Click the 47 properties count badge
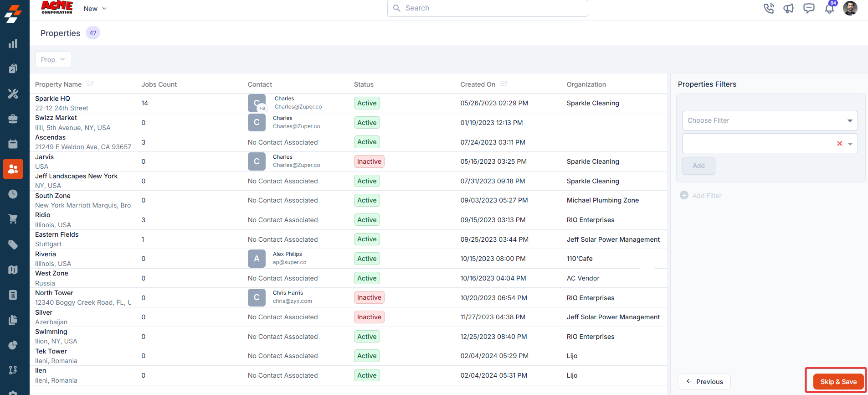Viewport: 868px width, 395px height. pos(93,33)
